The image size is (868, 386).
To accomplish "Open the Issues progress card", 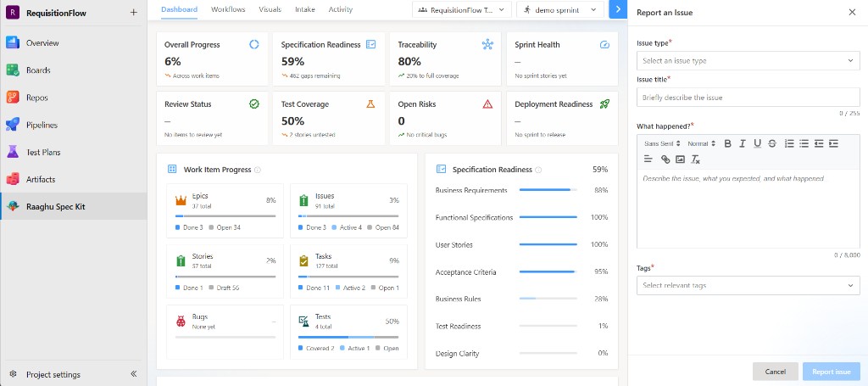I will click(x=348, y=211).
